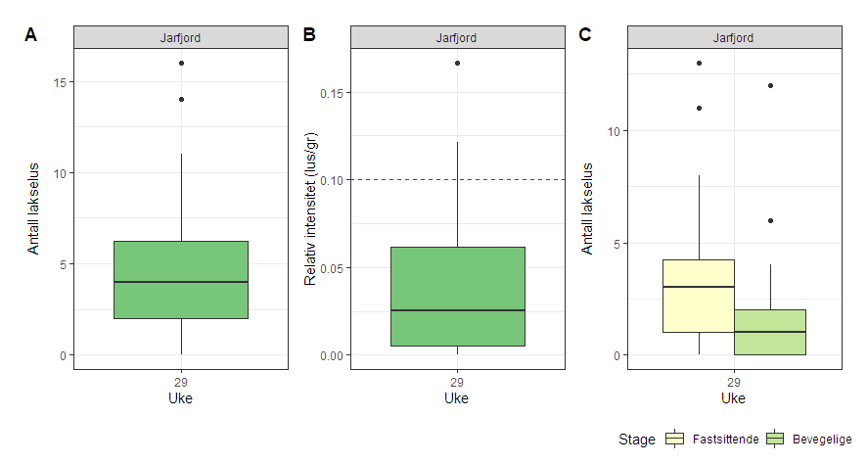868x464 pixels.
Task: Click the green boxplot in panel A
Action: point(181,279)
